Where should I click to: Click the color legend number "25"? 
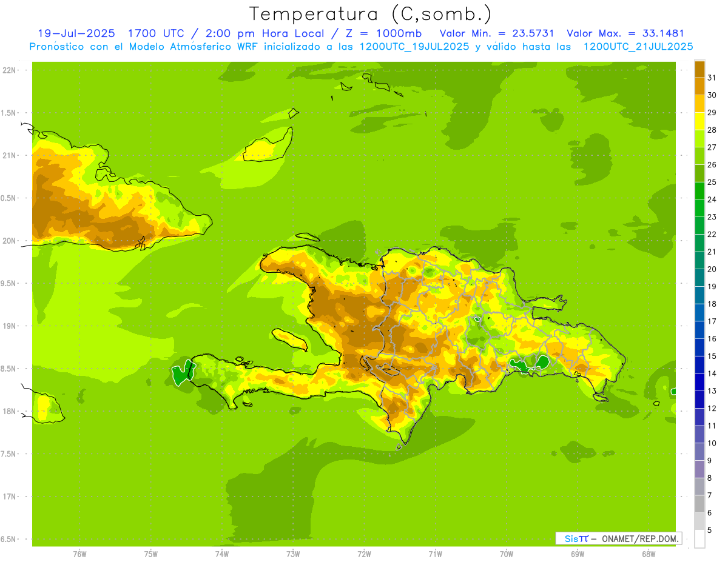712,182
